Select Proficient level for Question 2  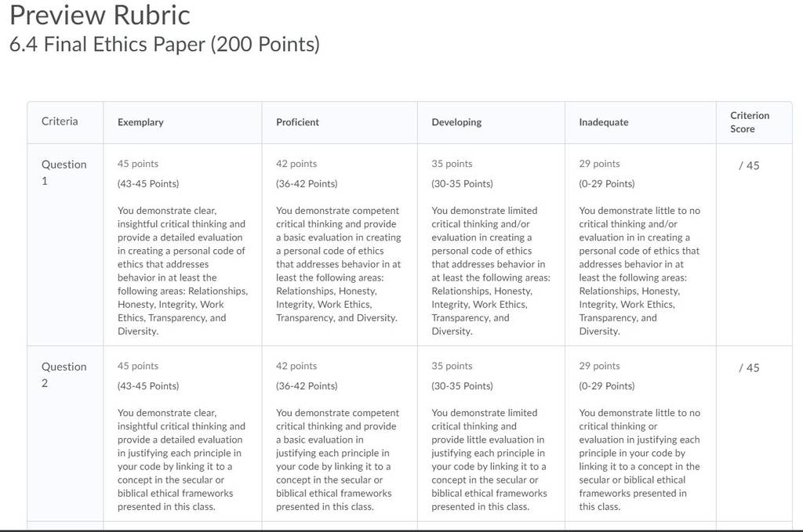pos(340,434)
